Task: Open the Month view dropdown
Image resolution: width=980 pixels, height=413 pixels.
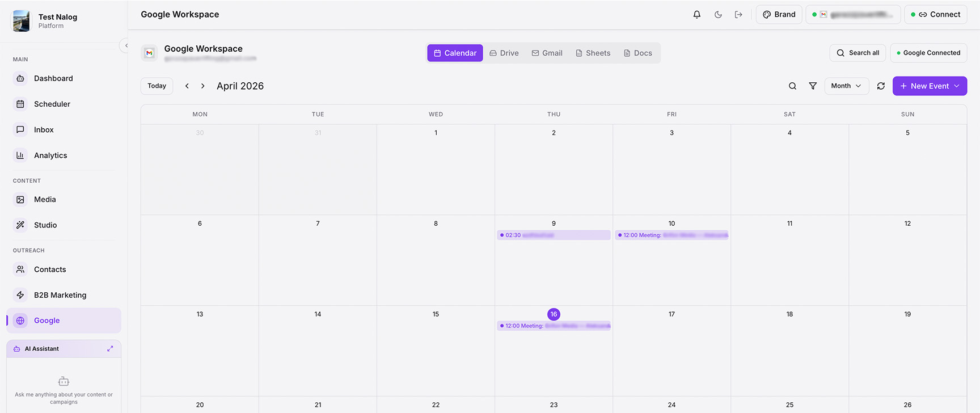Action: [846, 86]
